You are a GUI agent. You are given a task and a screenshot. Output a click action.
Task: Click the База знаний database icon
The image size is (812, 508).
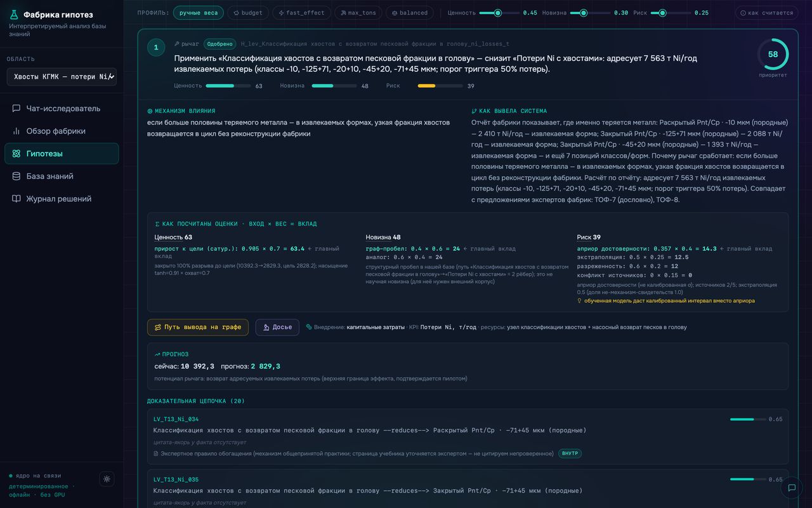pos(16,176)
